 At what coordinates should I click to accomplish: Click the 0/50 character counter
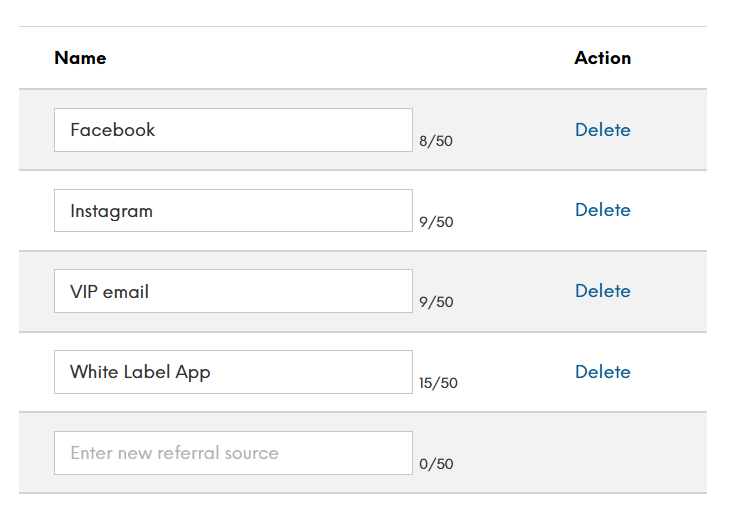(436, 464)
